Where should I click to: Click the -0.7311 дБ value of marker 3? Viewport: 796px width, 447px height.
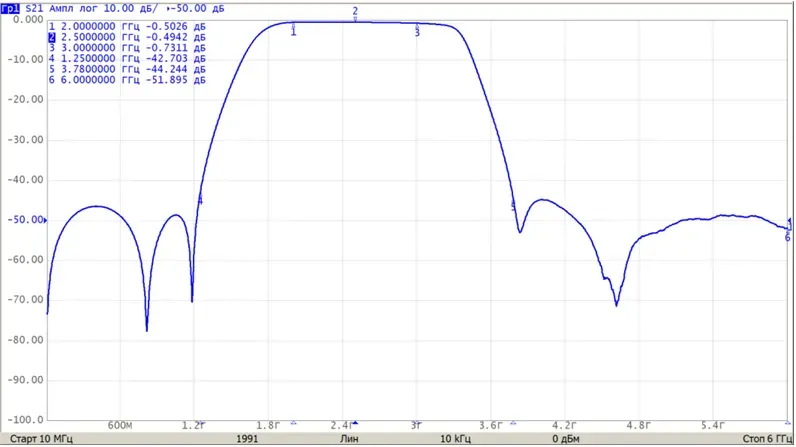tap(175, 48)
